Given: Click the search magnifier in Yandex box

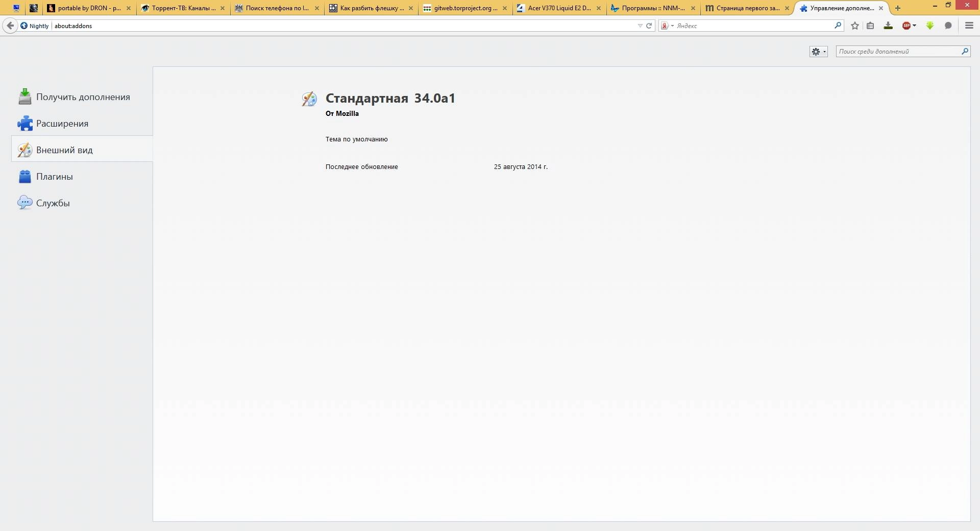Looking at the screenshot, I should point(838,25).
